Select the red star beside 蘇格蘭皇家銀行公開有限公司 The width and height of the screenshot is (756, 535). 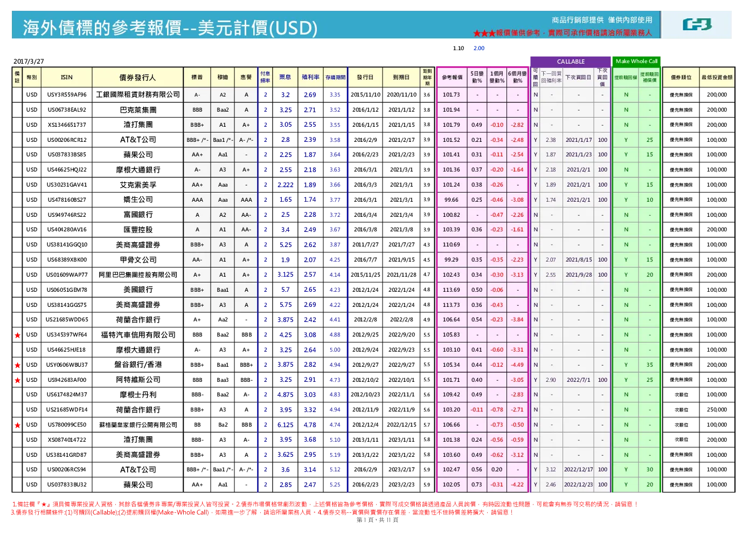(17, 426)
